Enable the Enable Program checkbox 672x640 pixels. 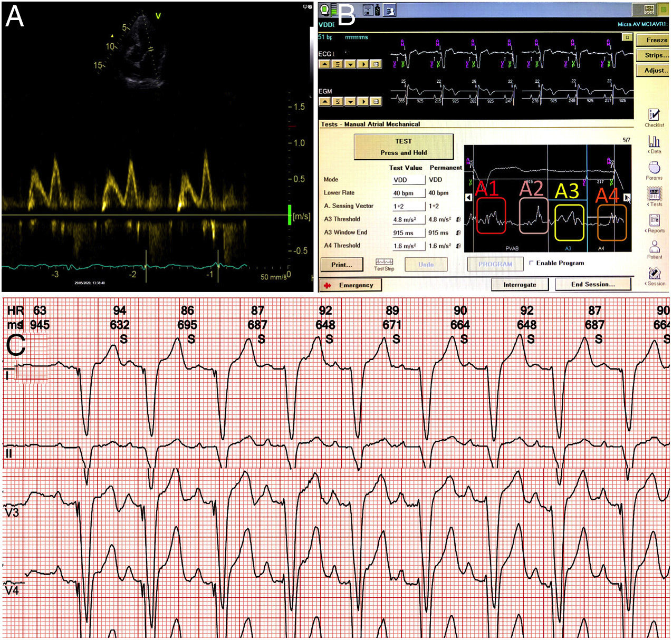coord(531,263)
